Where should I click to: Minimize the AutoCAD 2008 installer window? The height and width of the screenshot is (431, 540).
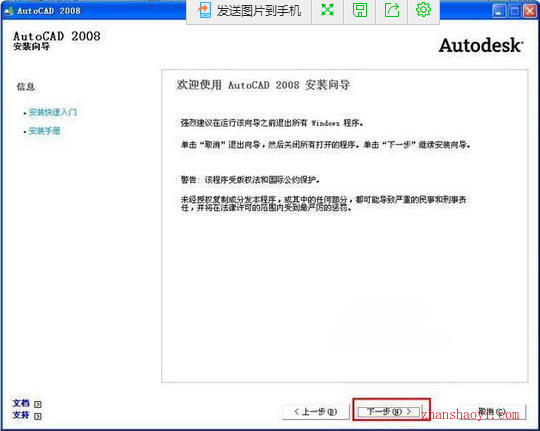498,11
